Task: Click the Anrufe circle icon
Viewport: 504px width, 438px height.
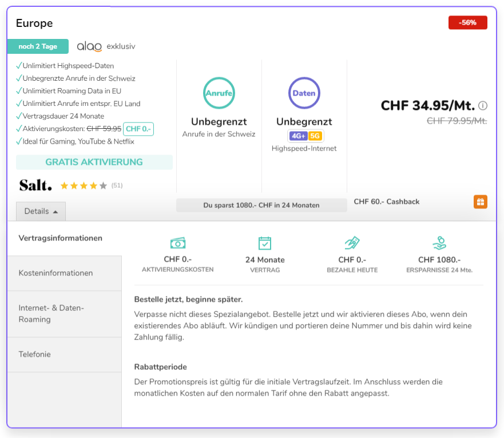Action: click(219, 93)
